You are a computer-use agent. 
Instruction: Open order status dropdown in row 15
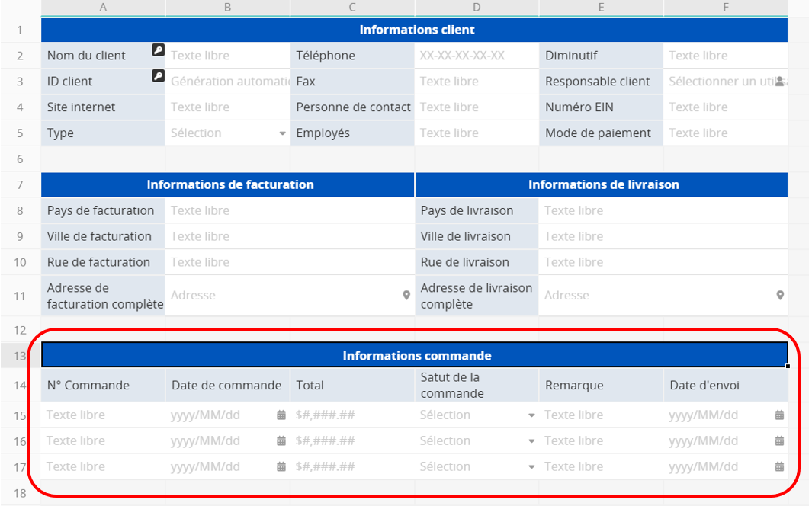(531, 416)
